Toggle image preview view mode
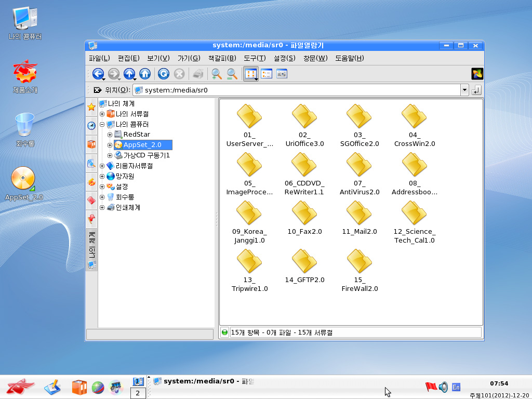 tap(281, 74)
